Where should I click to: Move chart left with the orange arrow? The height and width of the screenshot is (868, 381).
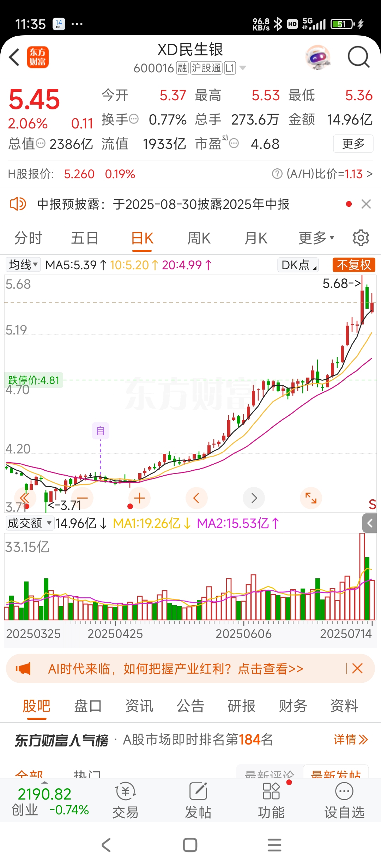196,498
